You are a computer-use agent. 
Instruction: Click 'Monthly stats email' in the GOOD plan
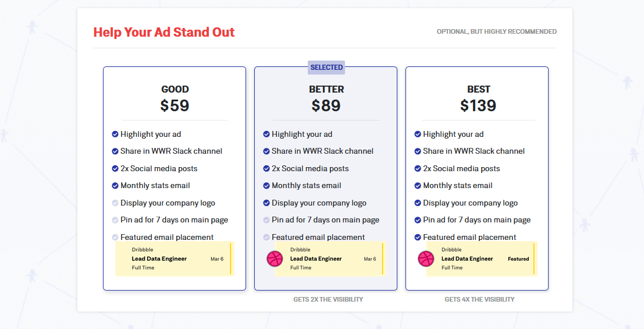pos(155,186)
